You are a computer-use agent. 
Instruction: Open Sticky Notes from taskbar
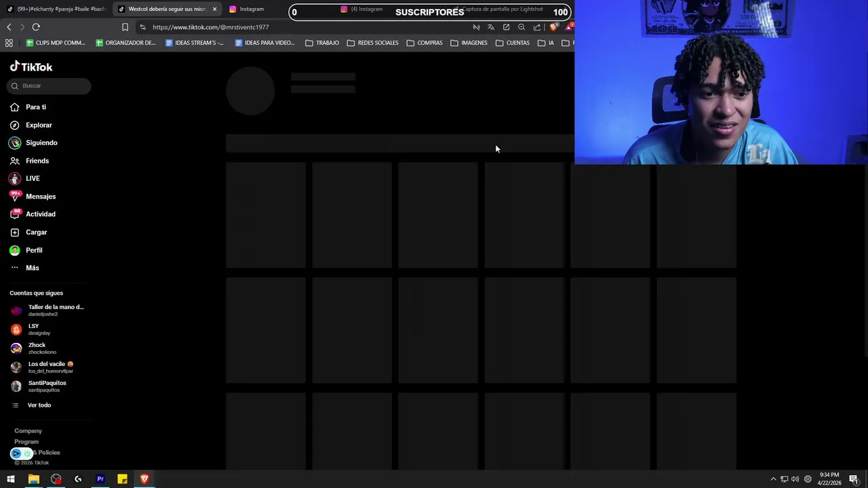tap(122, 479)
